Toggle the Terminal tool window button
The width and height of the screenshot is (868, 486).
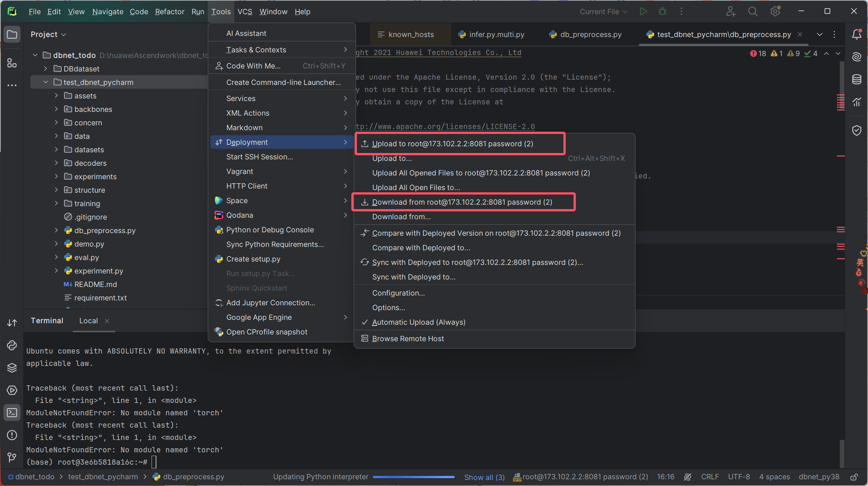point(12,413)
